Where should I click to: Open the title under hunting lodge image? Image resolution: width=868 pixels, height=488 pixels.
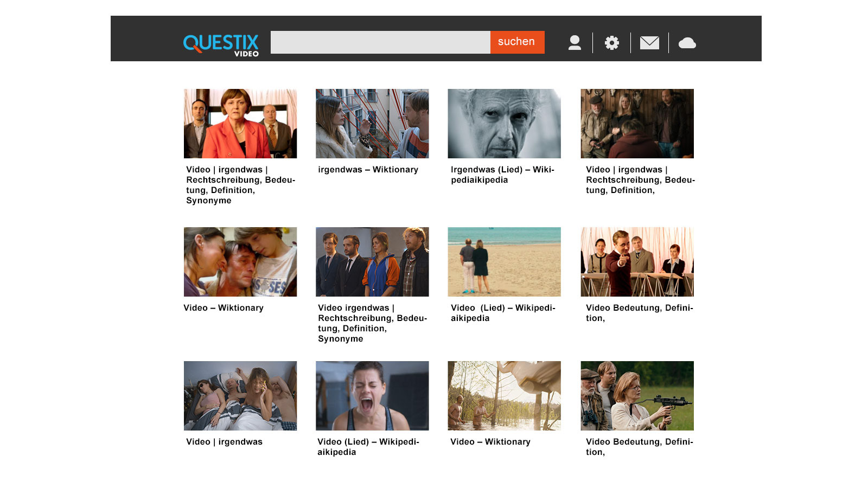(x=640, y=180)
